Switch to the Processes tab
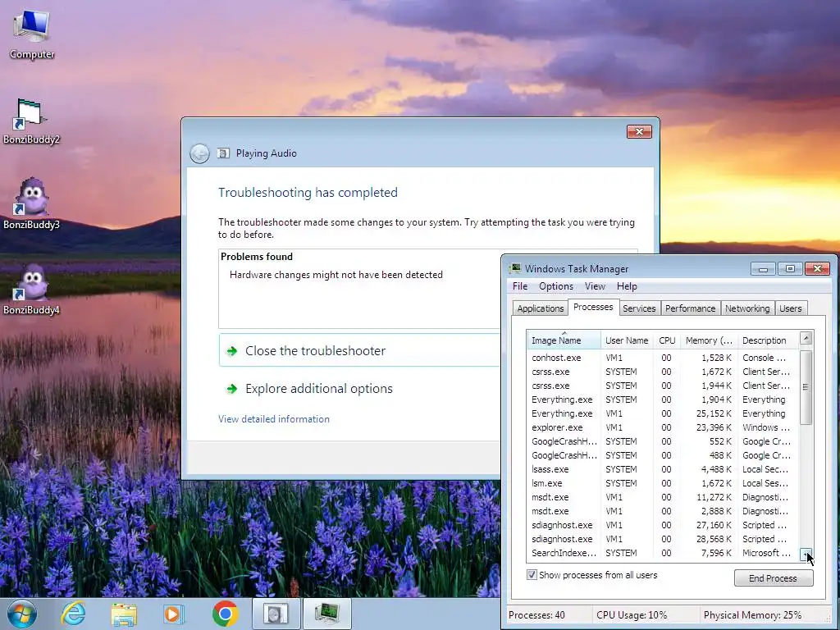 click(593, 307)
